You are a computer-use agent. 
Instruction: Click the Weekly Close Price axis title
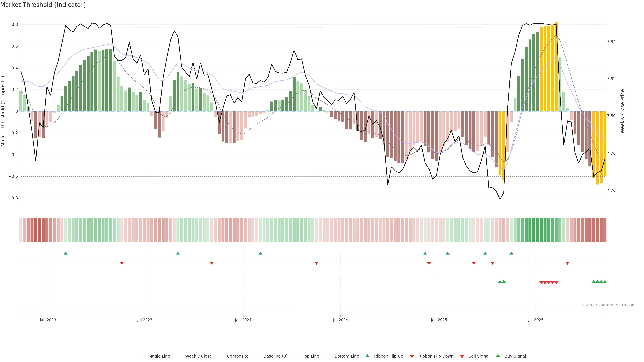pos(622,111)
